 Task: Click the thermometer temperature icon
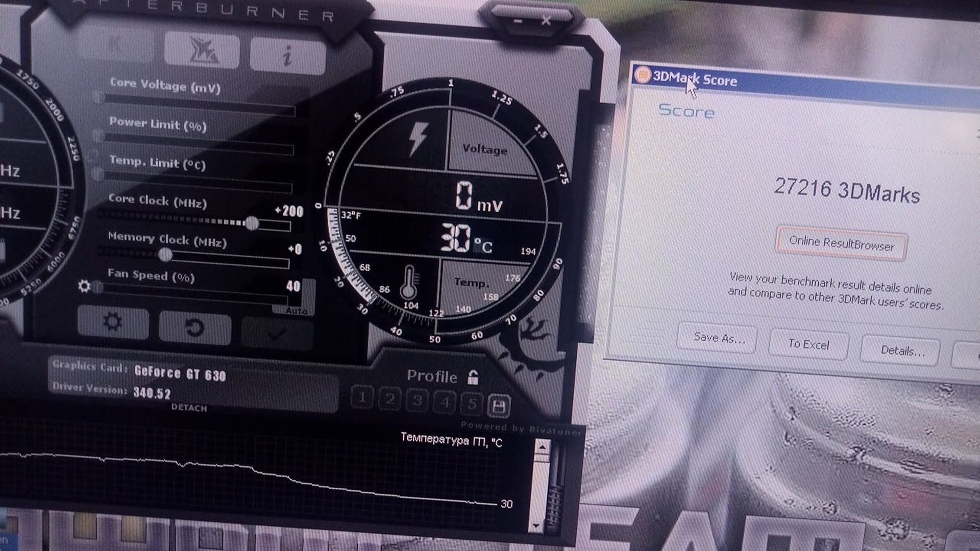coord(409,283)
